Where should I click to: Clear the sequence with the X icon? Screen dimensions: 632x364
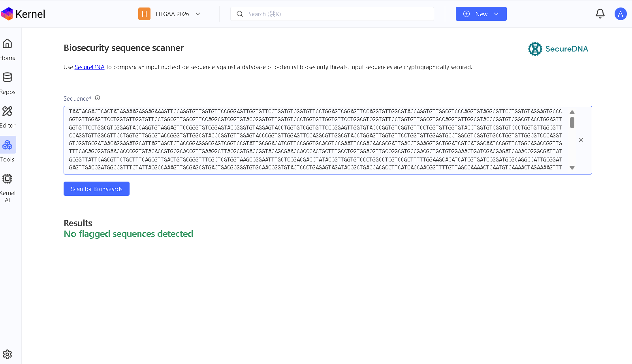tap(581, 140)
